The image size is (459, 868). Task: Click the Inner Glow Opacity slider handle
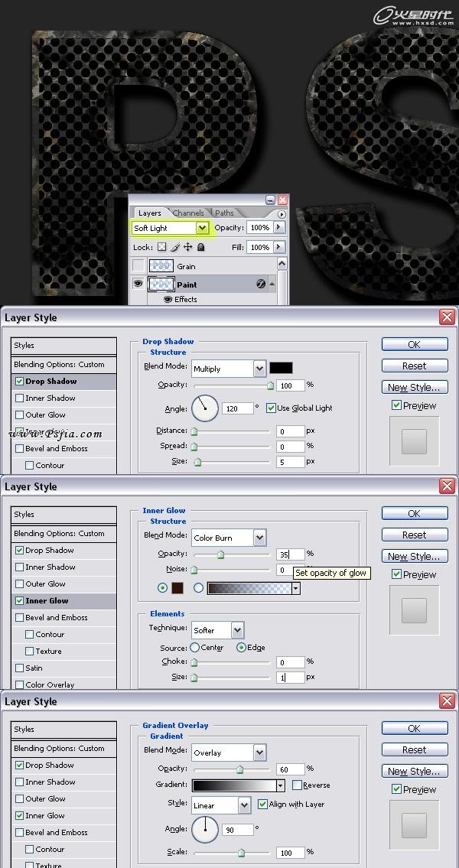pyautogui.click(x=220, y=554)
